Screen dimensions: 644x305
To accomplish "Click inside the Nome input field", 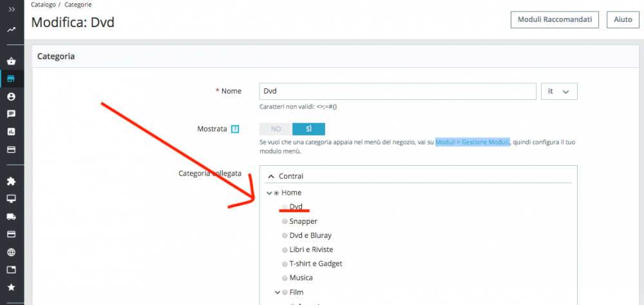I will point(397,92).
